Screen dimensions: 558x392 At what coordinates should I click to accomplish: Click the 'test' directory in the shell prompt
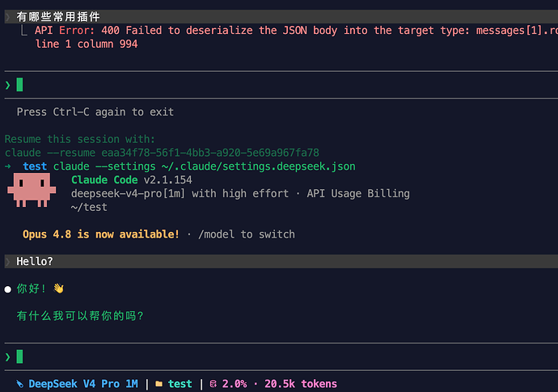[x=35, y=166]
